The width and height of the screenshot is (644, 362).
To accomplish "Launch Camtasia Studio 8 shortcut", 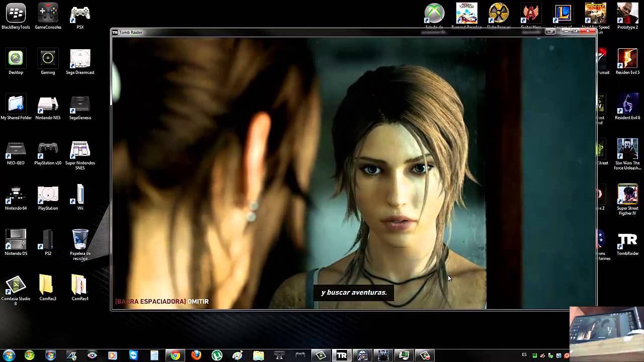I will tap(16, 291).
